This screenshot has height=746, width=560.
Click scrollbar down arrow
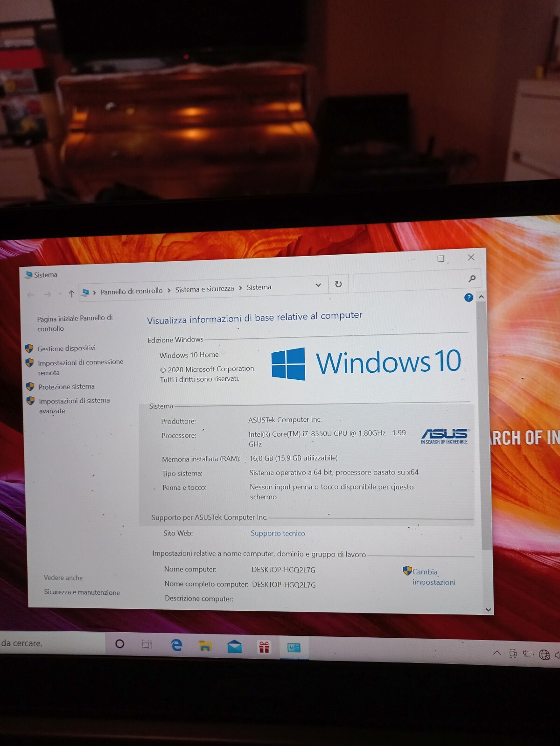point(488,609)
